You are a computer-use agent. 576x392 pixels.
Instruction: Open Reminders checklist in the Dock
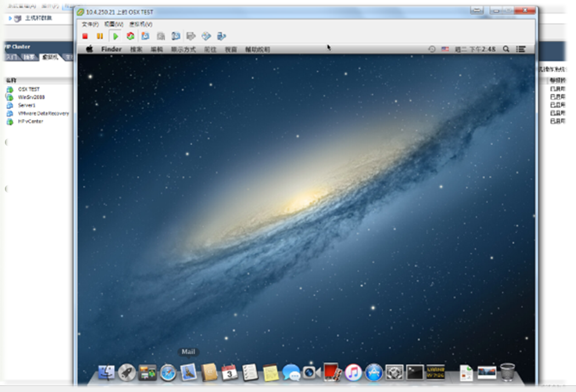250,372
